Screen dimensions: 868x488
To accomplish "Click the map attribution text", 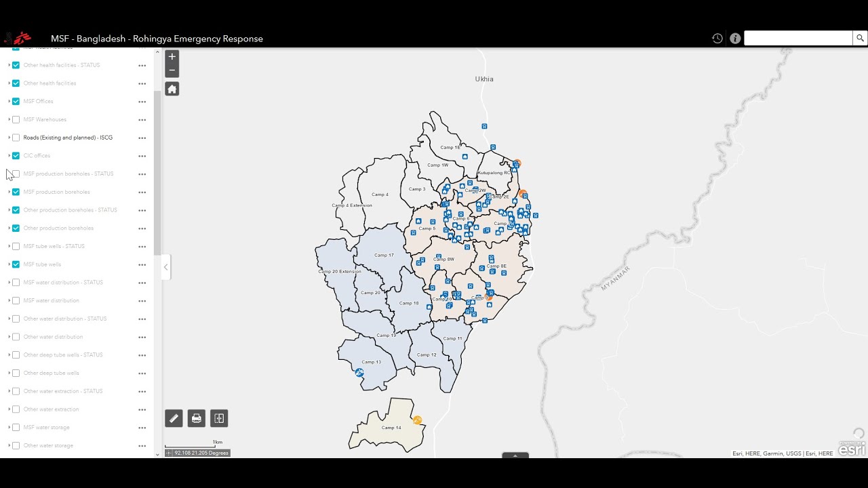I will coord(783,453).
